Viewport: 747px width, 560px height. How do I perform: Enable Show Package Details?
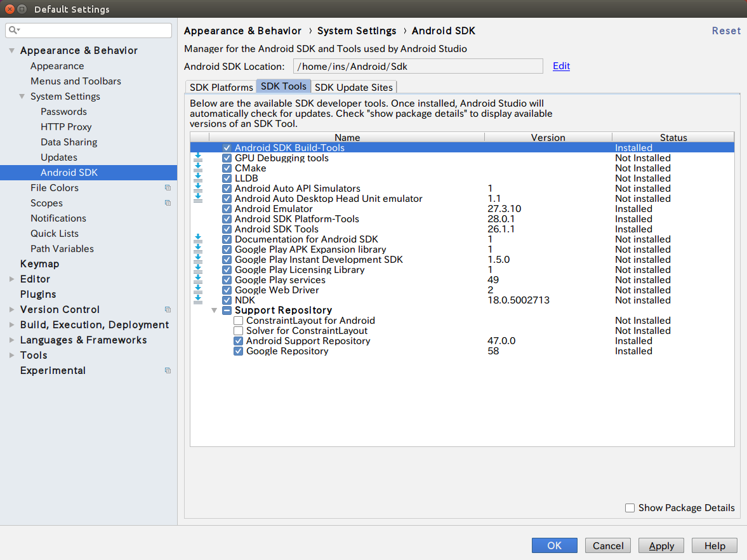point(630,508)
